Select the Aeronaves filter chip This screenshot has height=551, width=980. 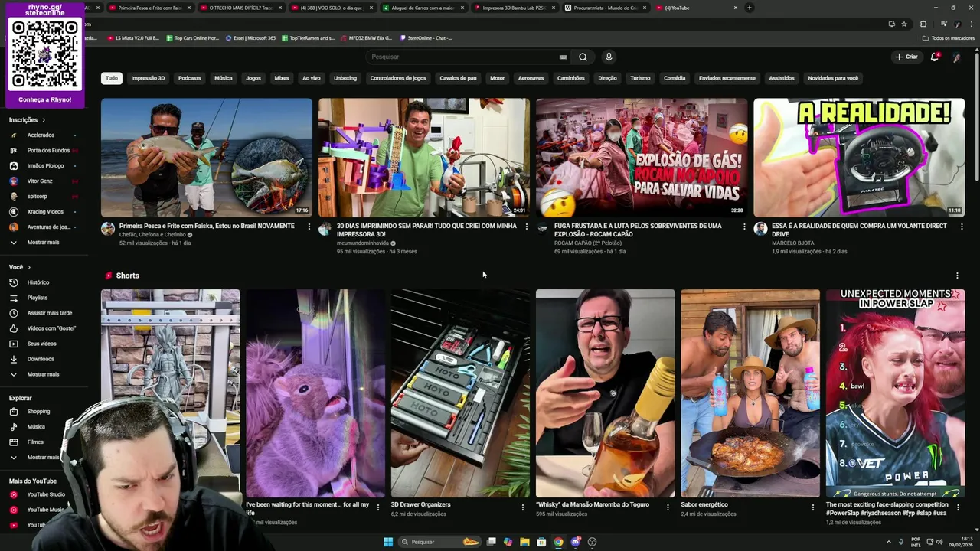[x=531, y=78]
